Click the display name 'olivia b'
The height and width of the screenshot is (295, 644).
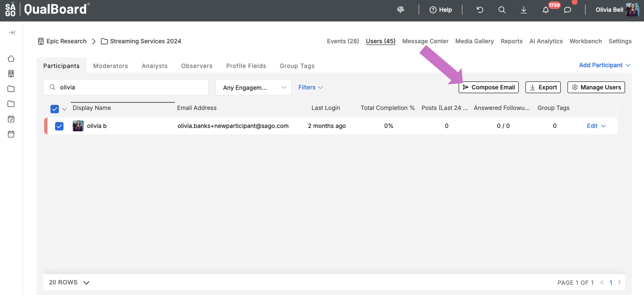click(97, 126)
